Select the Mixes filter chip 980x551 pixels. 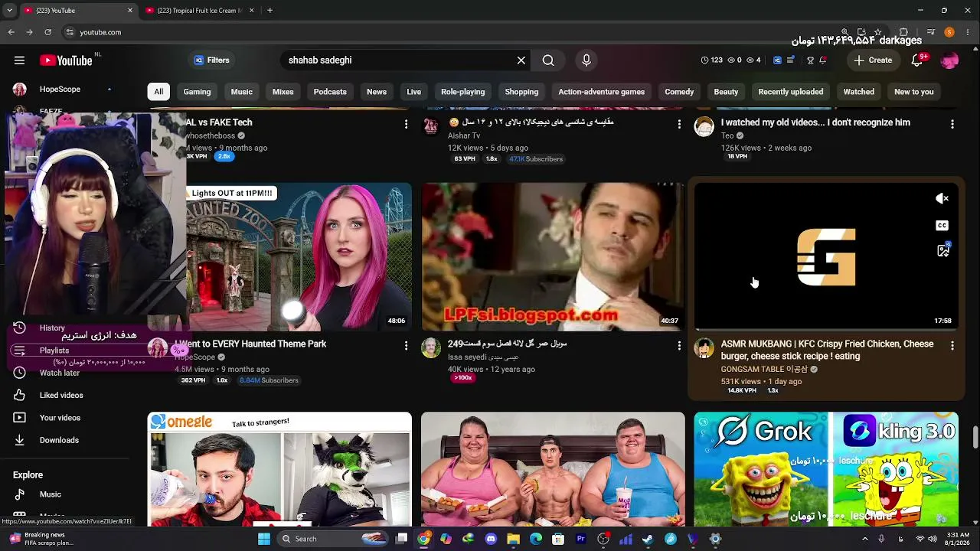point(283,92)
